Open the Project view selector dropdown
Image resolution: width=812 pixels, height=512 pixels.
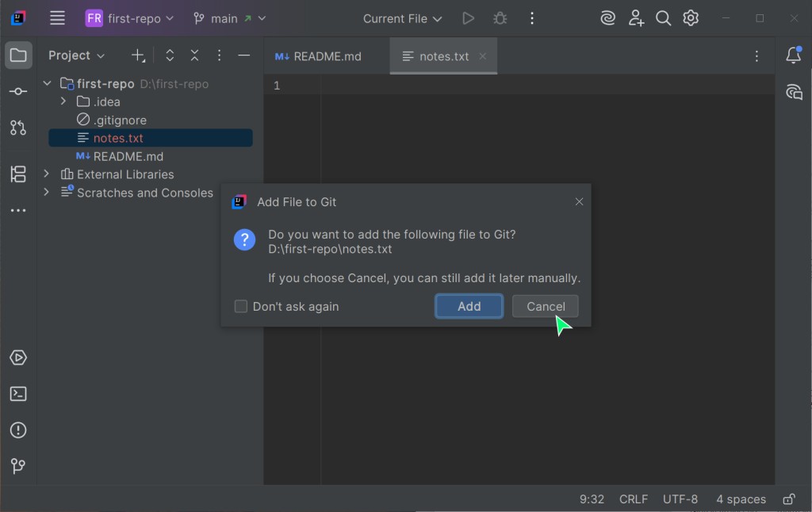click(x=76, y=55)
